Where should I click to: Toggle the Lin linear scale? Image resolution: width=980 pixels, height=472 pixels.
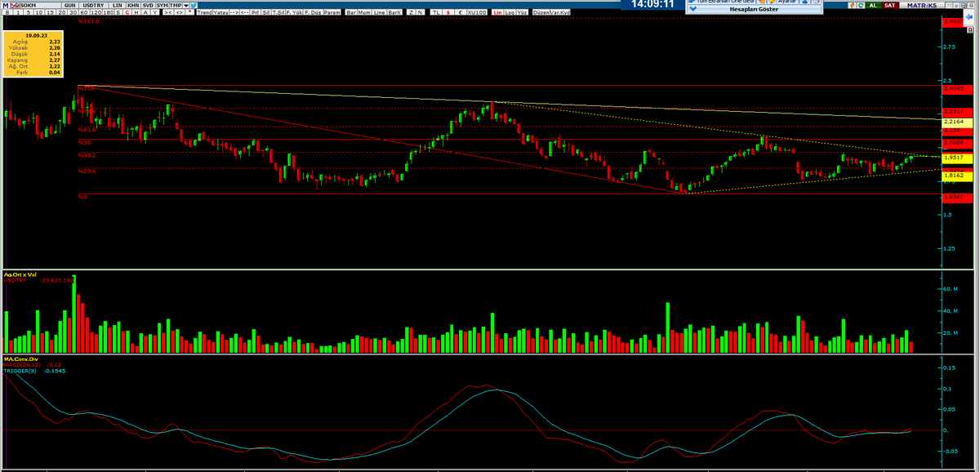[x=497, y=13]
